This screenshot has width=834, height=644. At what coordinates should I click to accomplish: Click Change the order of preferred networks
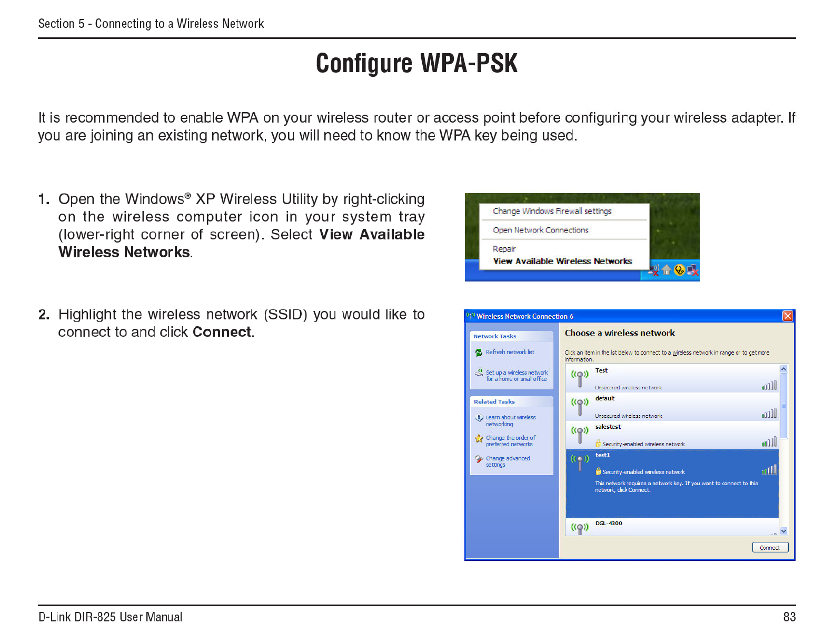[x=511, y=441]
